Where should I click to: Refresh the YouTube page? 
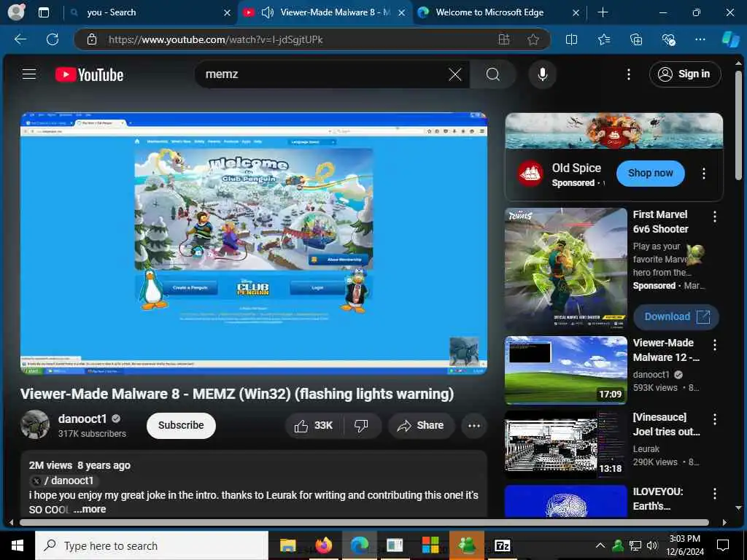[53, 39]
